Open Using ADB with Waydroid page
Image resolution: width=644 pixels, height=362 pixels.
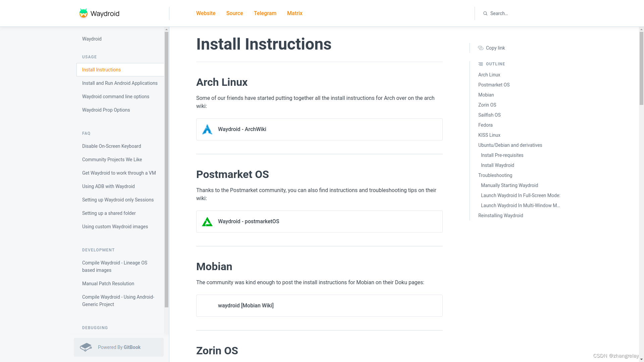click(108, 186)
